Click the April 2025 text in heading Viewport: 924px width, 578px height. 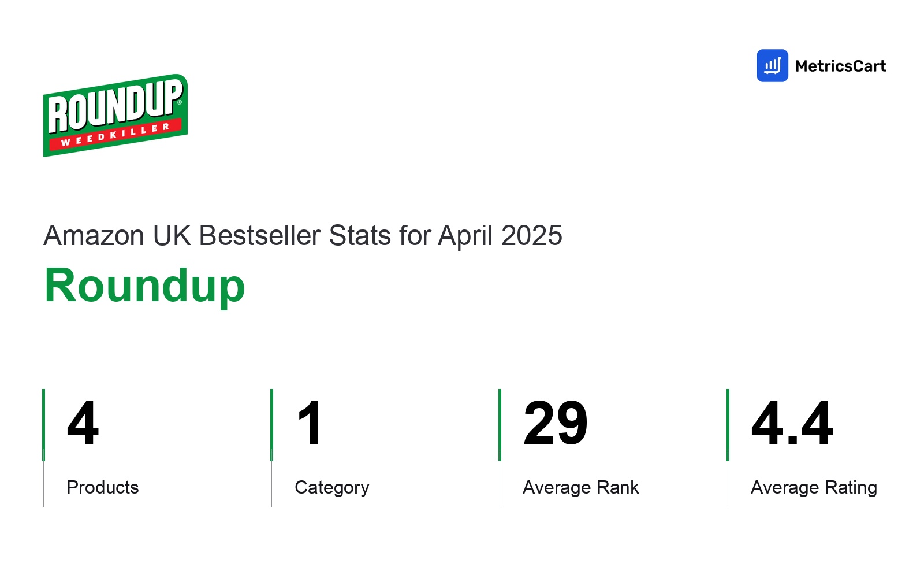[x=500, y=236]
